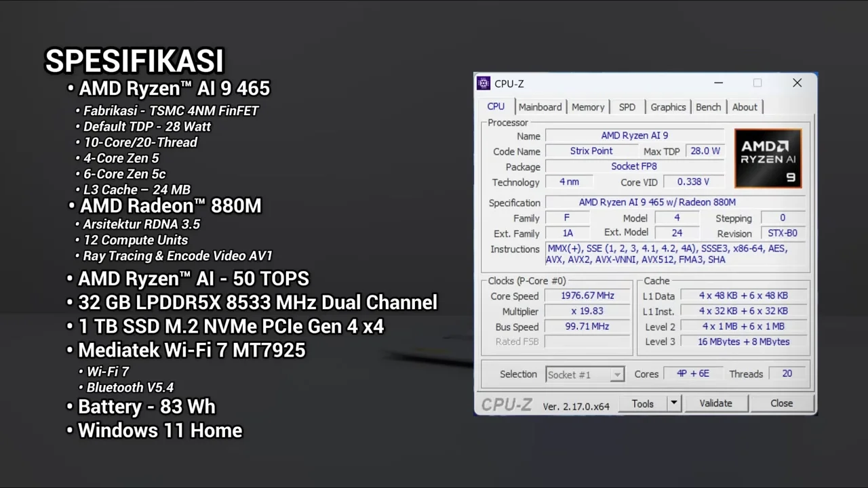Click the version label Ver. 2.17.0.x64
868x488 pixels.
coord(576,406)
